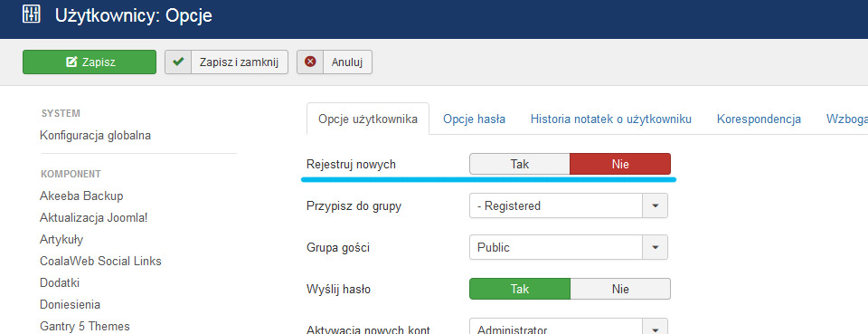Open the Grupa gości Public dropdown
The width and height of the screenshot is (868, 334).
[569, 247]
